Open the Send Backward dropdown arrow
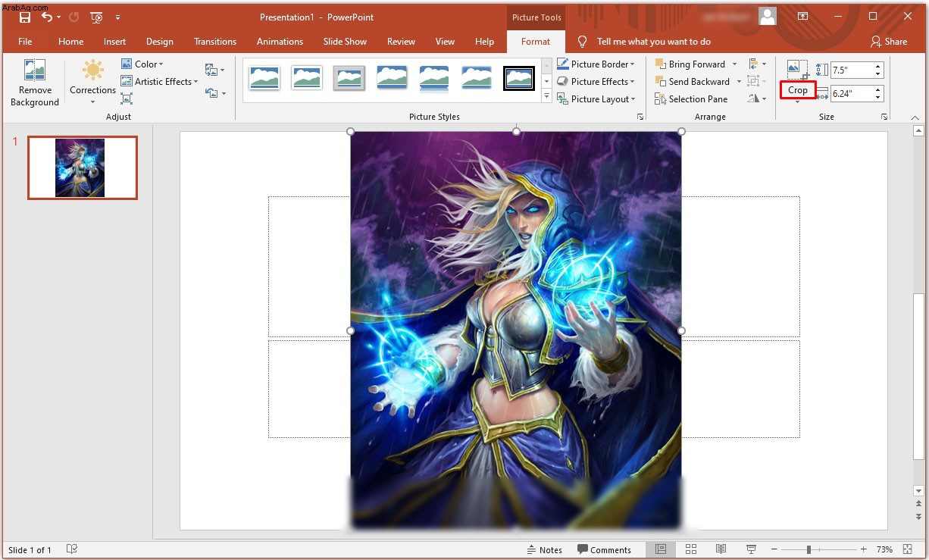The image size is (929, 560). click(739, 82)
